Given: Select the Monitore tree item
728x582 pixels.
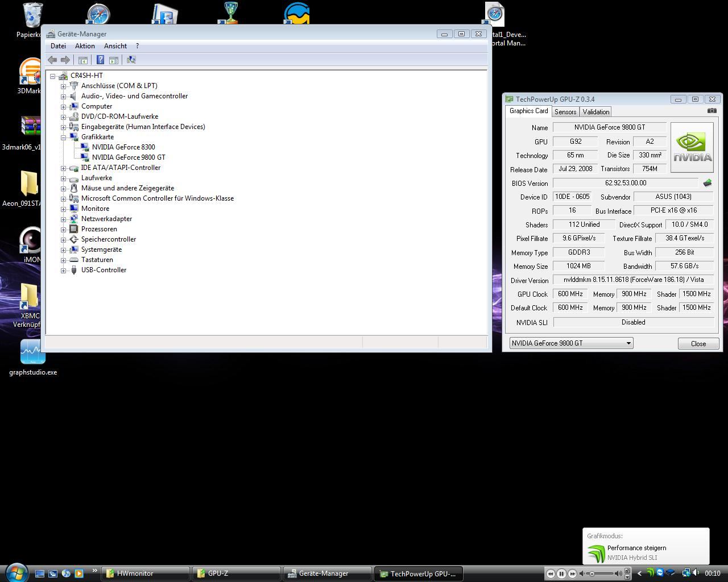Looking at the screenshot, I should coord(95,209).
